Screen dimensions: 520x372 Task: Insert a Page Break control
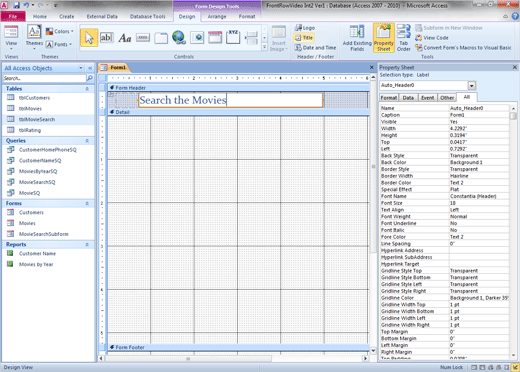[x=251, y=38]
